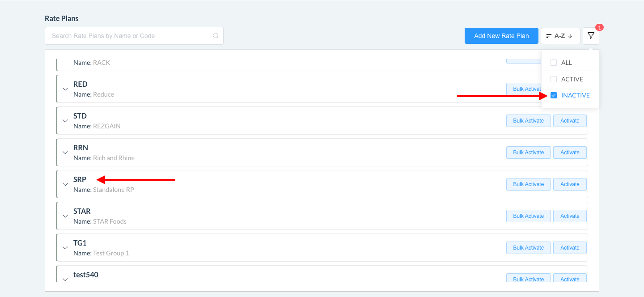Uncheck the INACTIVE filter checkbox
Viewport: 644px width, 297px height.
click(554, 95)
